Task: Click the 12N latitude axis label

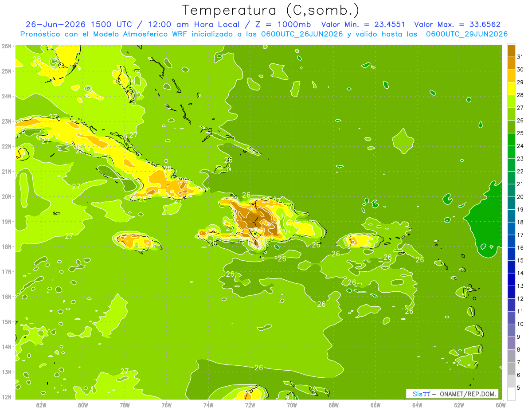Action: click(7, 397)
